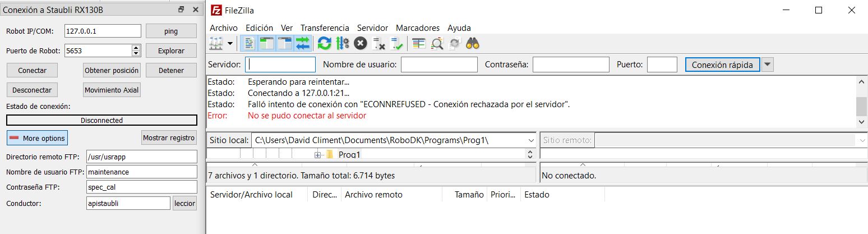The height and width of the screenshot is (234, 868).
Task: Toggle the local directory tree view
Action: [267, 43]
